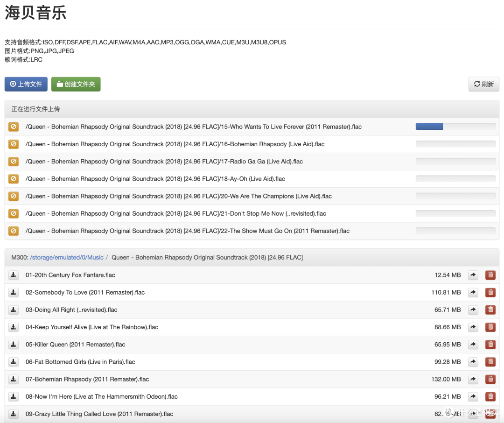Select the 16-Bohemian Rhapsody (Live Aid) upload row
Image resolution: width=504 pixels, height=423 pixels.
252,144
